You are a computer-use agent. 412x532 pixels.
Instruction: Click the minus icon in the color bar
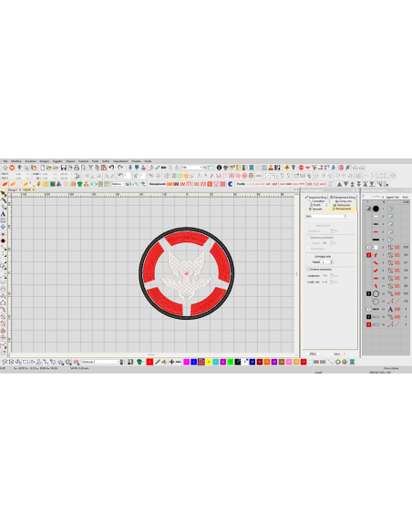coord(178,362)
